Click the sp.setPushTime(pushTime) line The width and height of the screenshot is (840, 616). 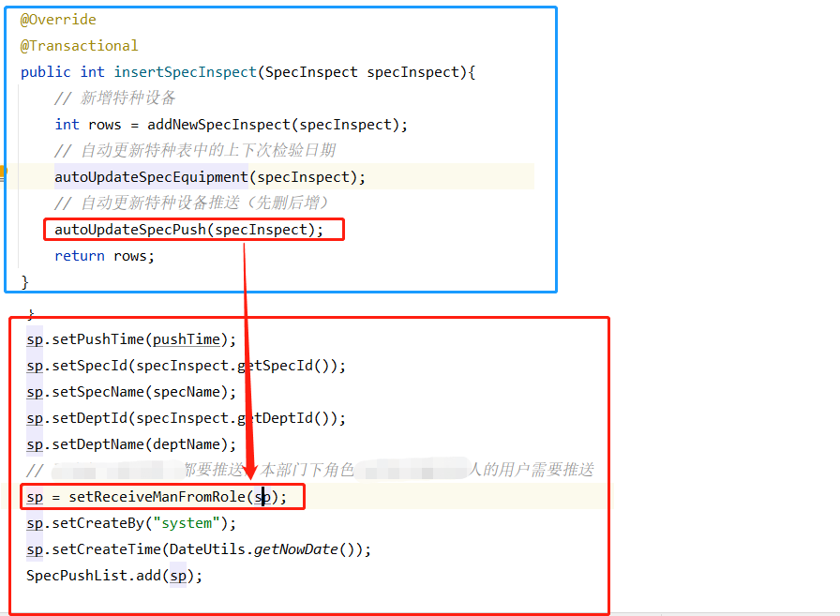click(131, 339)
